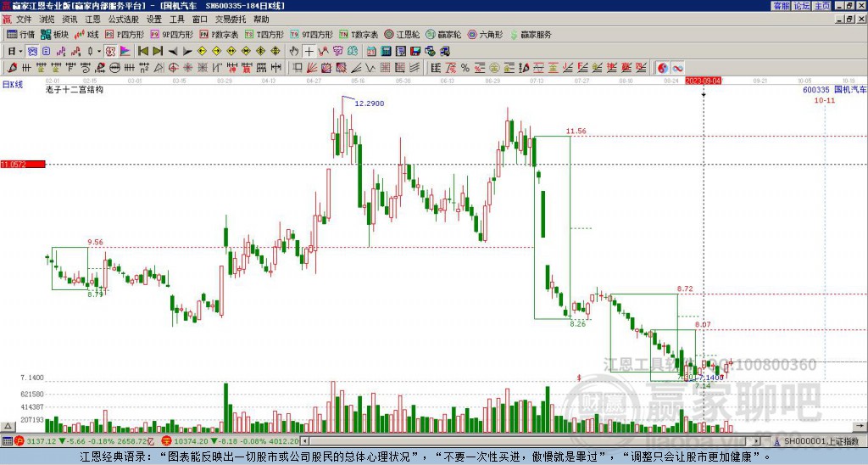Viewport: 868px width, 465px height.
Task: Open the 公式选股 menu
Action: tap(124, 20)
